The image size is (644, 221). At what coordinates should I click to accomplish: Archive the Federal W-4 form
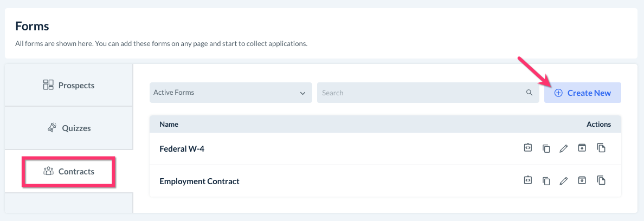click(582, 148)
